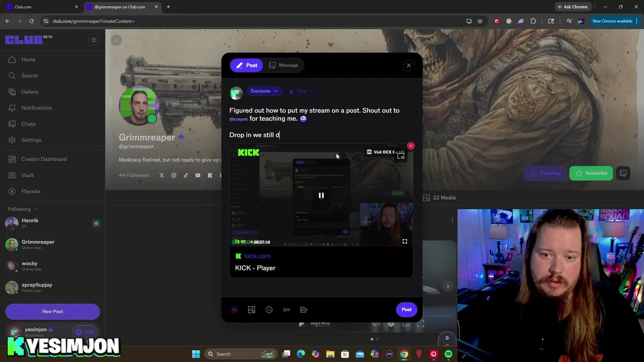Switch to the Club.com browser tab
The width and height of the screenshot is (644, 362).
(x=41, y=7)
